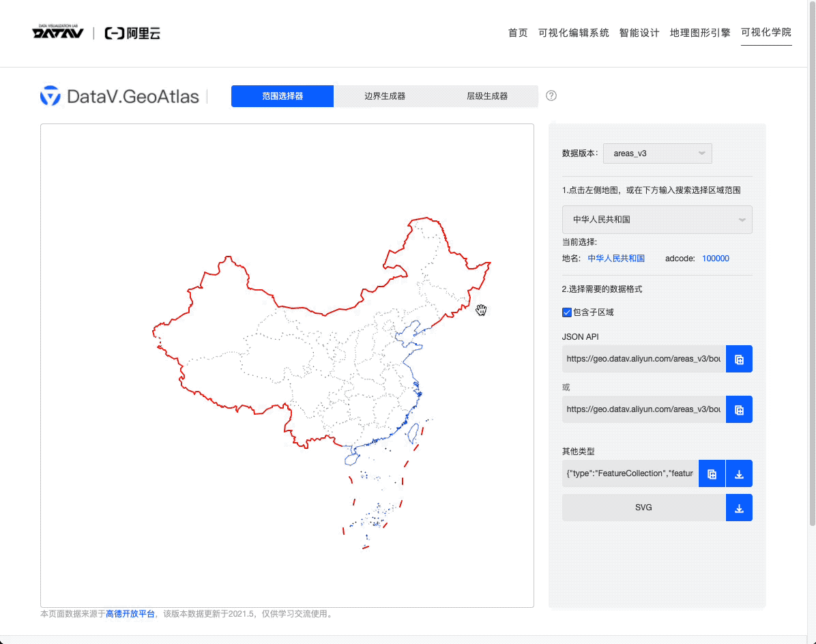Click the SVG button label
The image size is (816, 644).
[x=644, y=508]
